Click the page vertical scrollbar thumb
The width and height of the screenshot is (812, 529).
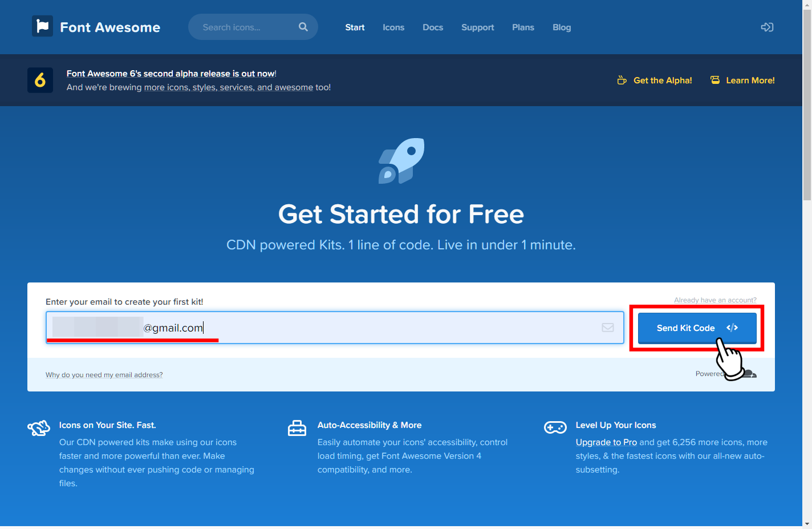click(807, 104)
